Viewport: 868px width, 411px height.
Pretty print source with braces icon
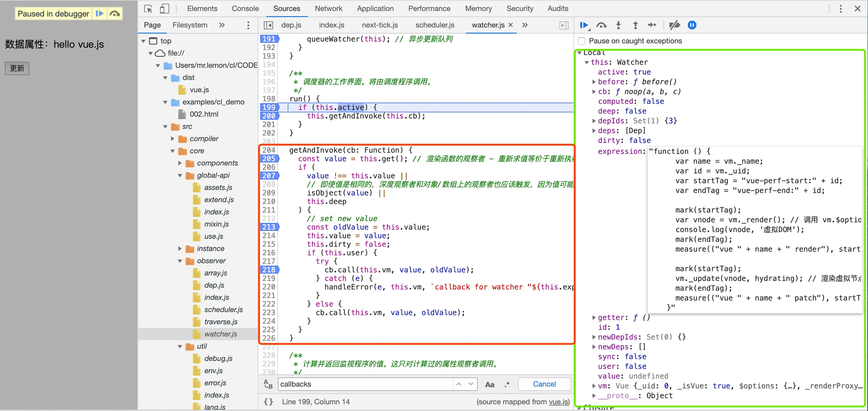268,402
